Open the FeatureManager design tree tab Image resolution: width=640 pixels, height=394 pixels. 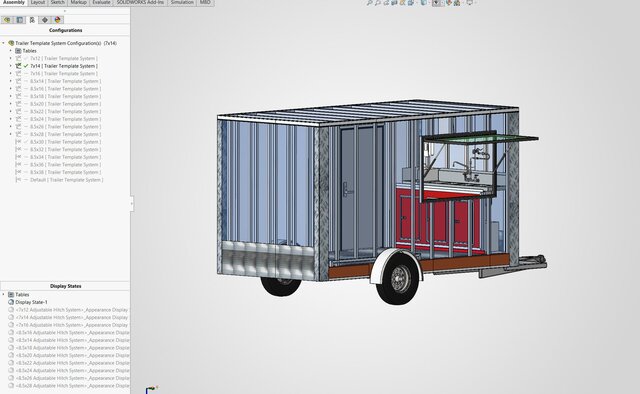tap(7, 20)
